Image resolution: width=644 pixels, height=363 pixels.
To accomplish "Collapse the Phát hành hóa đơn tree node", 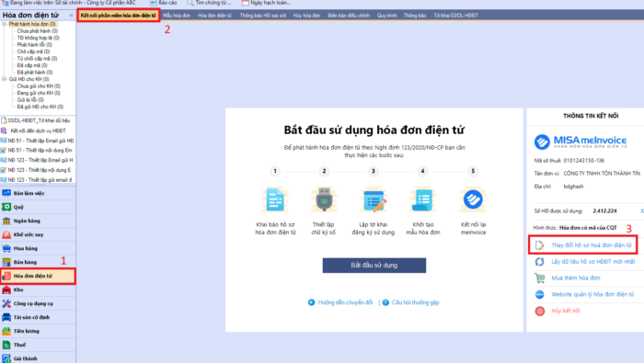I will 4,24.
